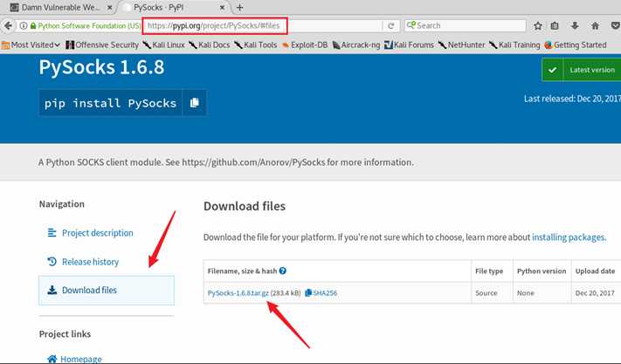Follow the installing packages link
Viewport: 621px width, 364px height.
pyautogui.click(x=569, y=237)
